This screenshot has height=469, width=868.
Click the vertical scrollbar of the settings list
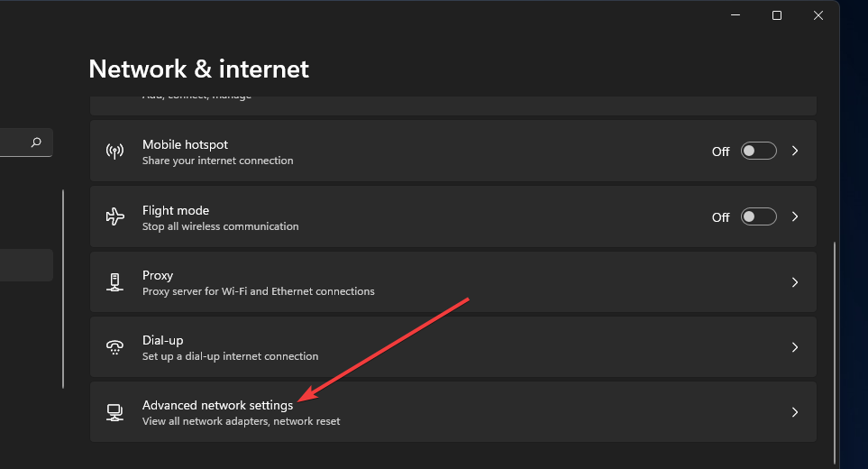tap(836, 352)
